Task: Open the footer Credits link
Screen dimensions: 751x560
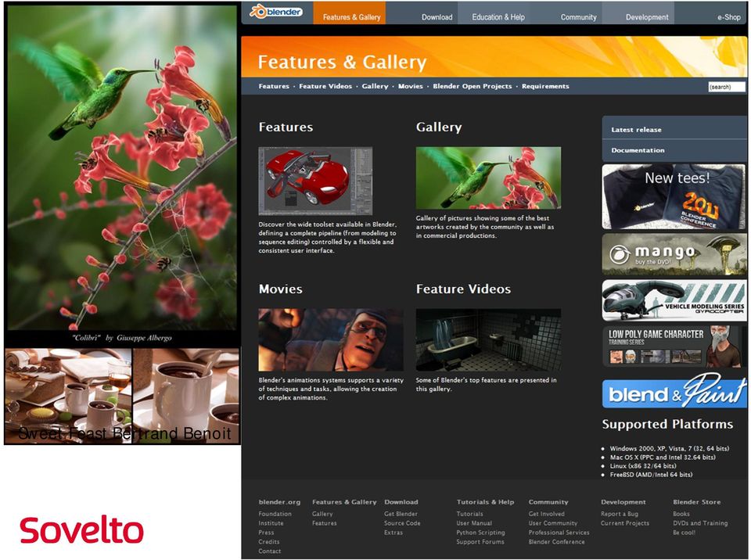Action: [268, 542]
